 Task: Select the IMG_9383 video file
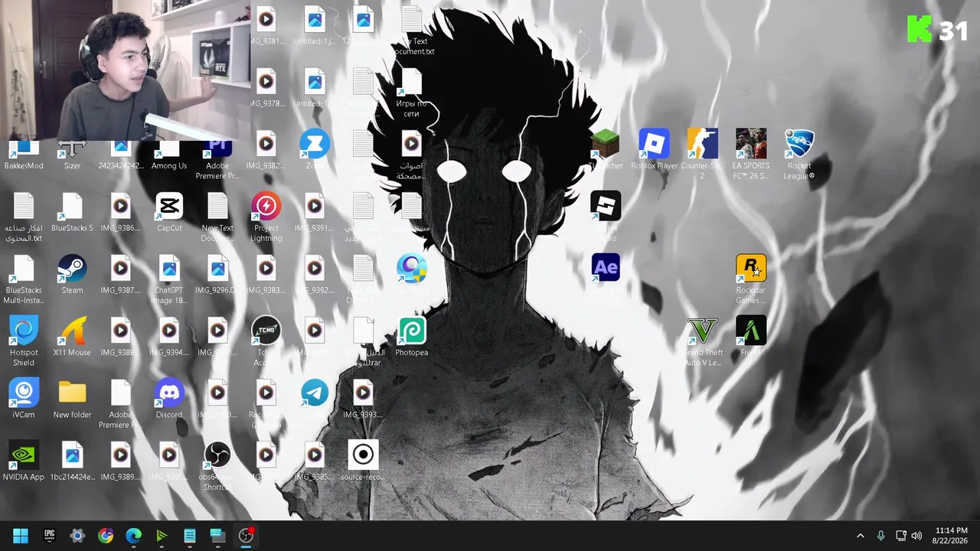(266, 275)
